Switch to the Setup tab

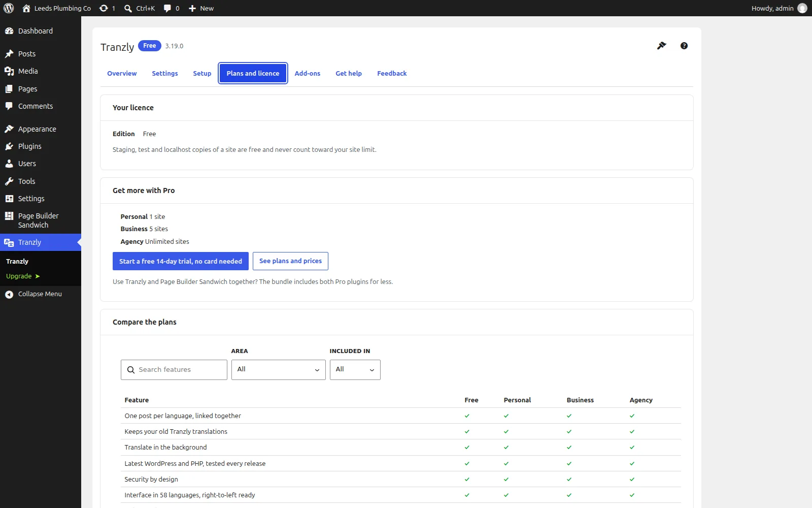[x=202, y=73]
